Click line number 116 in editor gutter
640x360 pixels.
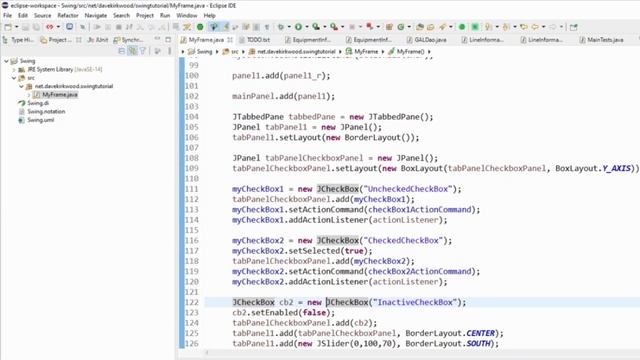click(192, 240)
